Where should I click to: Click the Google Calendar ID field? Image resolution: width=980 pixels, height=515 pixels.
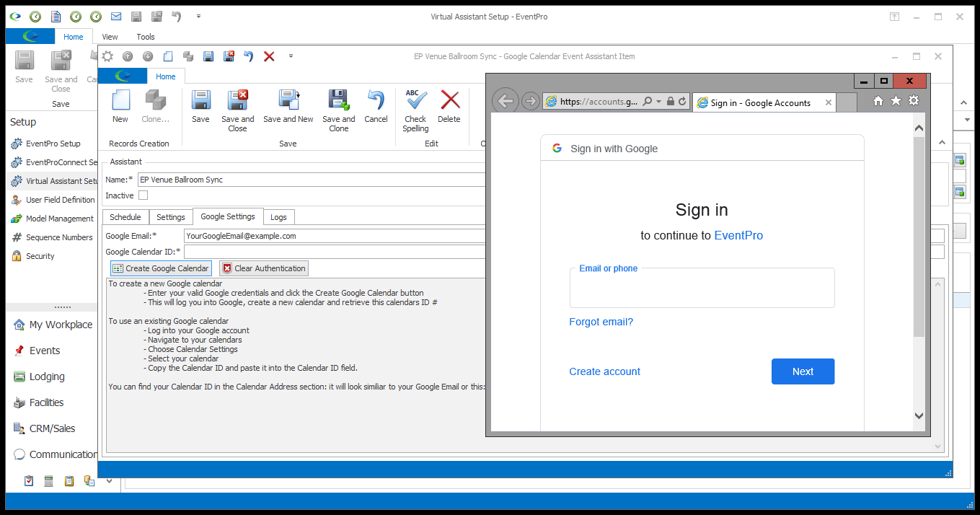pyautogui.click(x=335, y=252)
